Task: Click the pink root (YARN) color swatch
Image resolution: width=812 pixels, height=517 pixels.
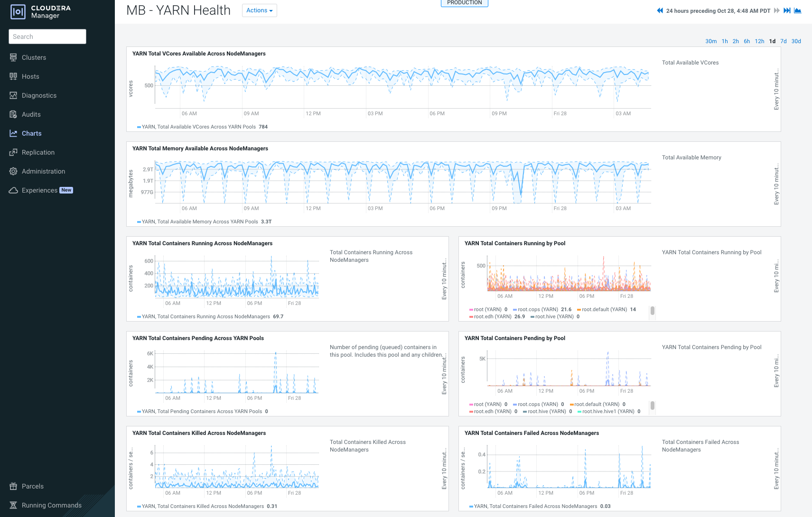Action: click(472, 309)
